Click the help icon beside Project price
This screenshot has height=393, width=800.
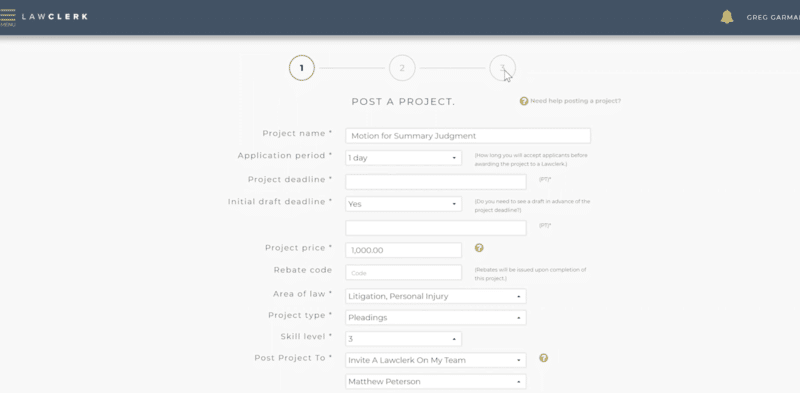point(479,248)
